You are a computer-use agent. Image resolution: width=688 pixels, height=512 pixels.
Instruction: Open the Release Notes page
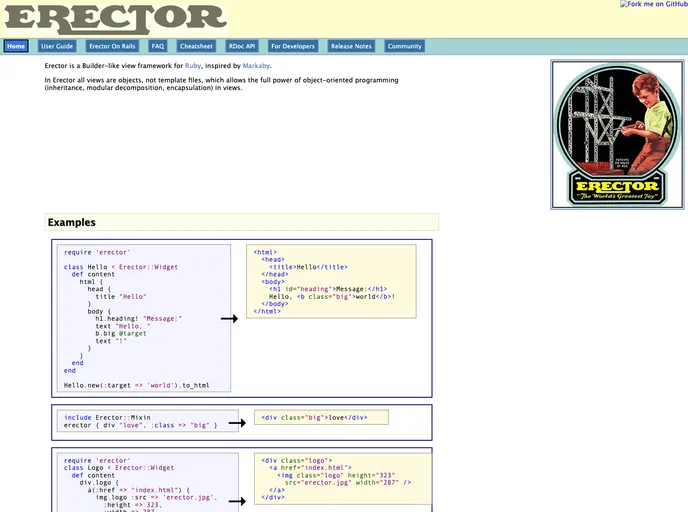coord(351,46)
